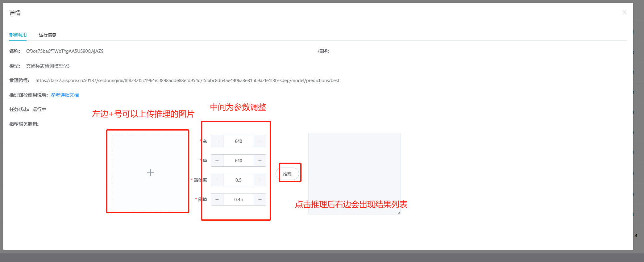Select the 部署调用 tab

pos(18,35)
